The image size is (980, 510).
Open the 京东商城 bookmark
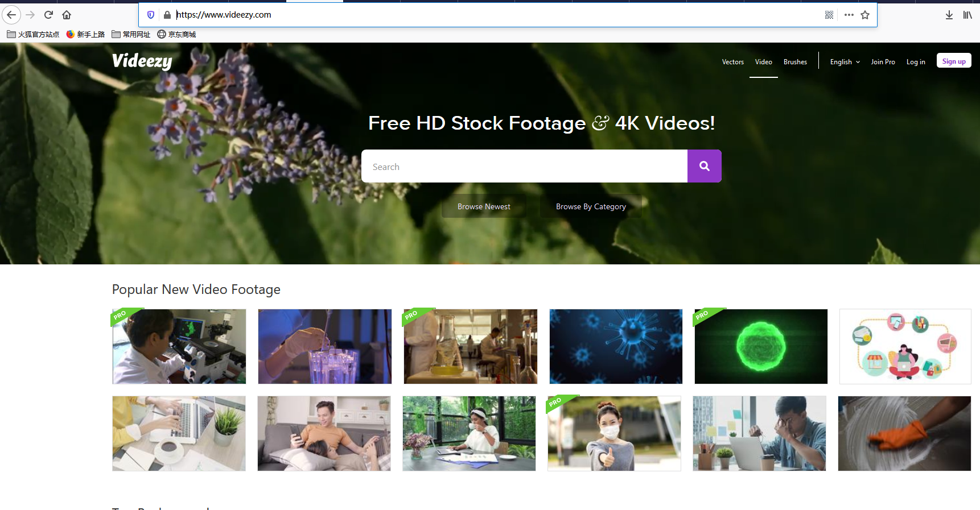click(x=176, y=34)
